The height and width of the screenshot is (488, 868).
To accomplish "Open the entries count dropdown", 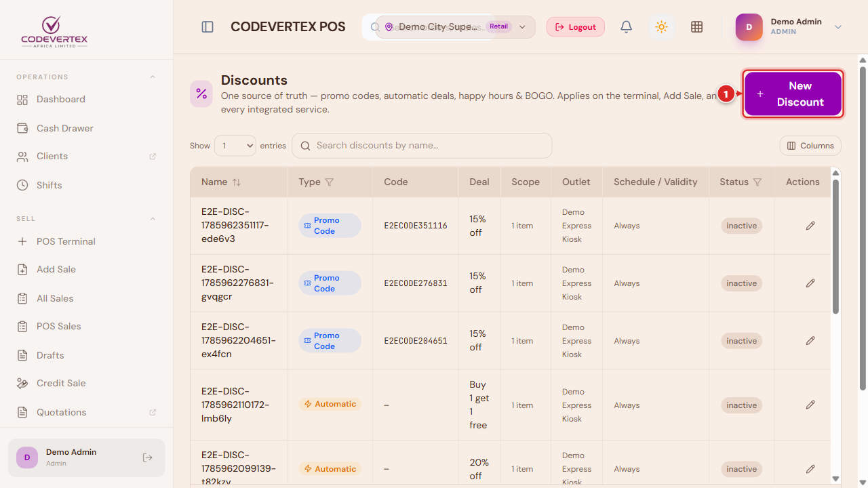I will (235, 146).
